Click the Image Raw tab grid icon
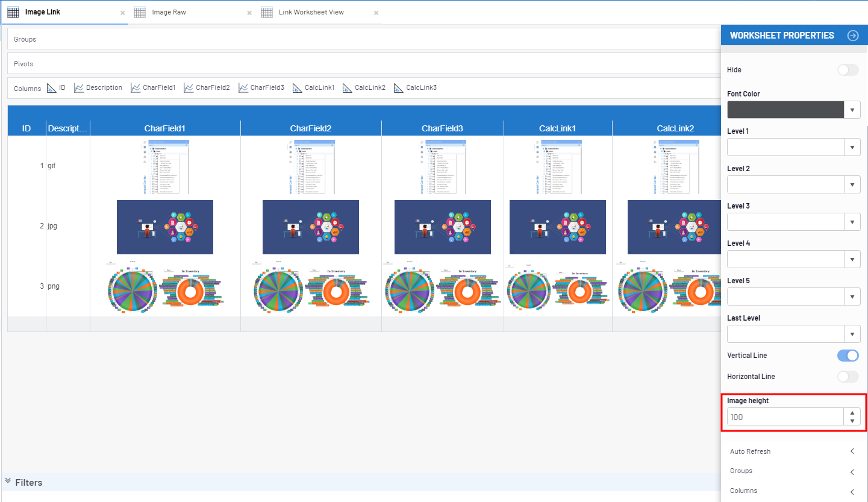This screenshot has height=502, width=868. pos(140,13)
